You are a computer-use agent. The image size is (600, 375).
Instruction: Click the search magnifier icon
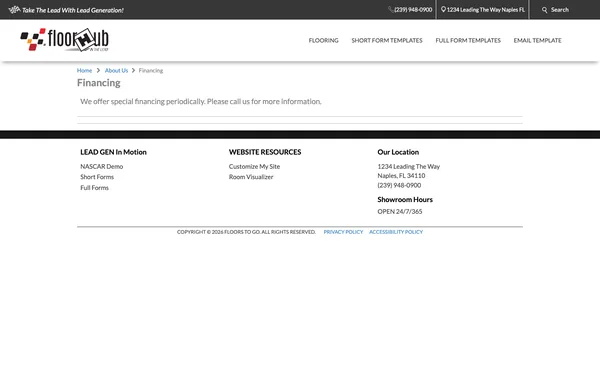click(545, 10)
